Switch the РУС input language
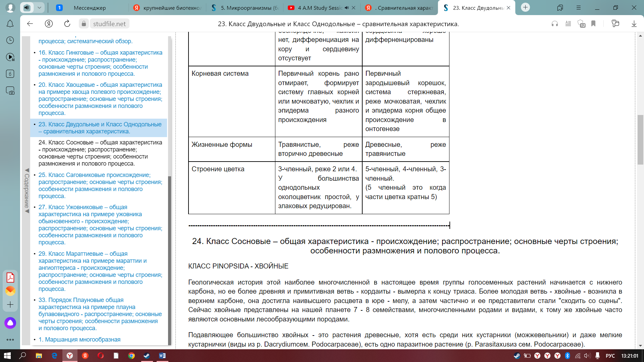The height and width of the screenshot is (362, 644). point(610,356)
